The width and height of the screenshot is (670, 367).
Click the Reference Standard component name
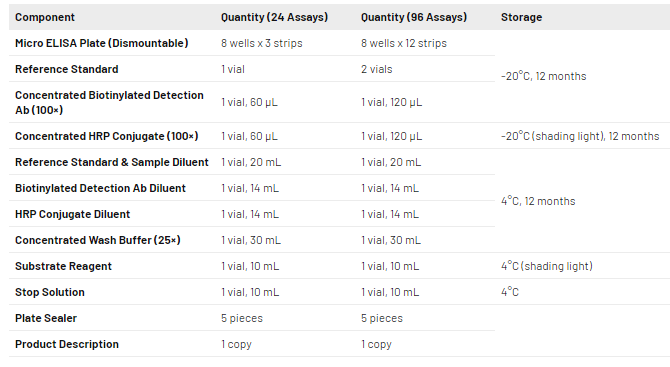click(x=67, y=69)
